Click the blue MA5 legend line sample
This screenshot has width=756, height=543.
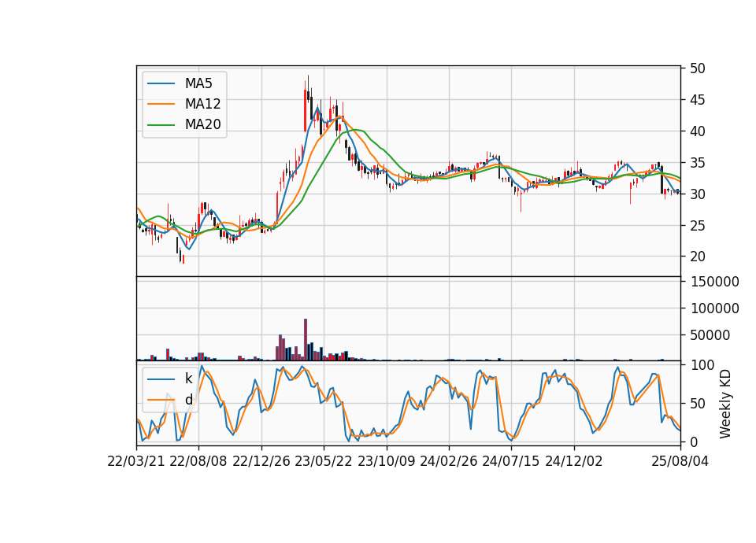click(161, 84)
